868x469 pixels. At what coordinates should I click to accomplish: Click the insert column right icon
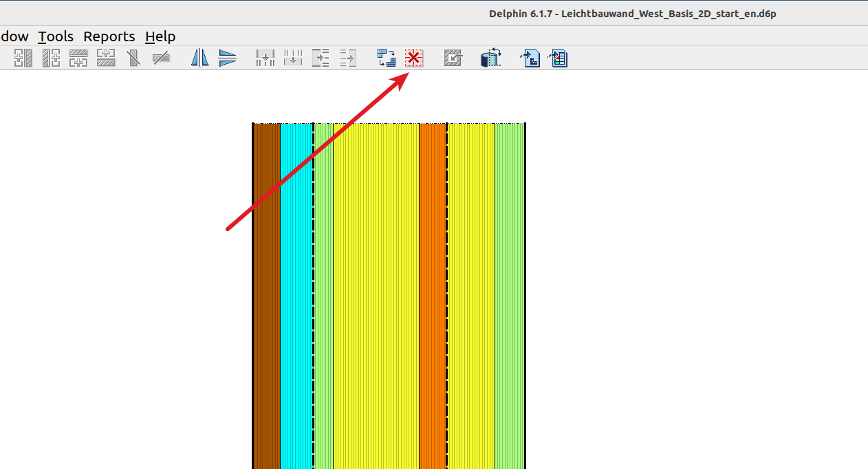(51, 58)
